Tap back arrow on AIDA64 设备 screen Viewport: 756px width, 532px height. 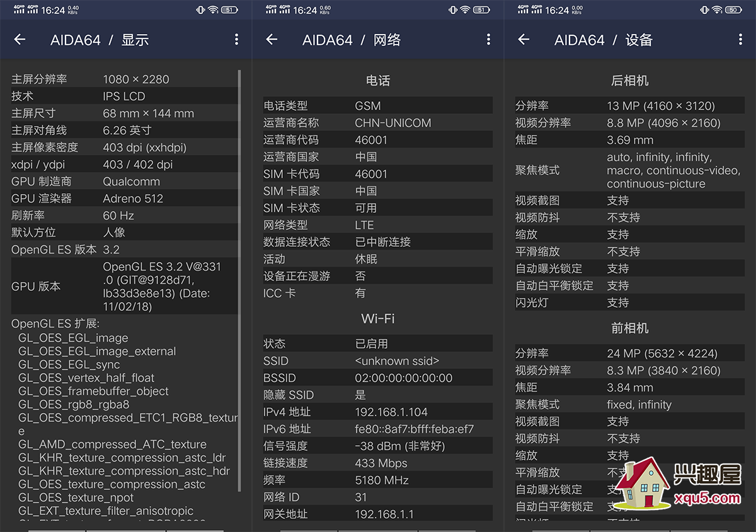[524, 40]
